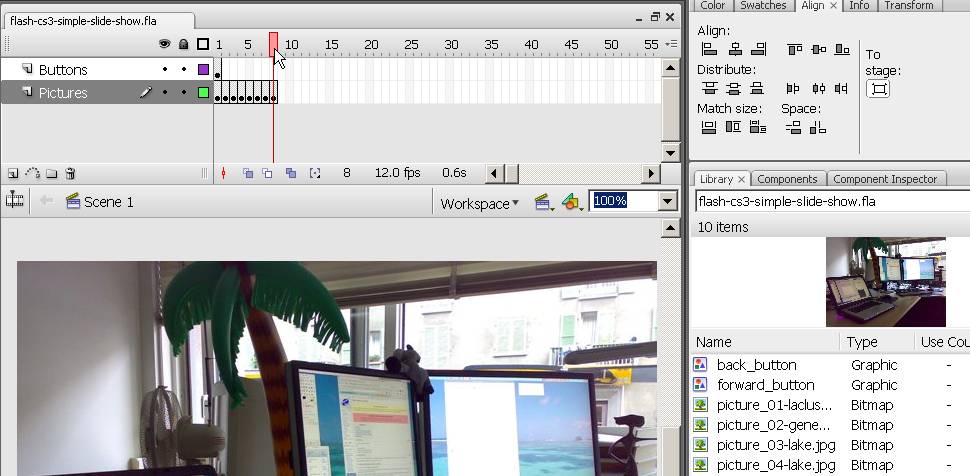Open the Library document dropdown
Viewport: 970px width, 476px height.
click(x=833, y=201)
